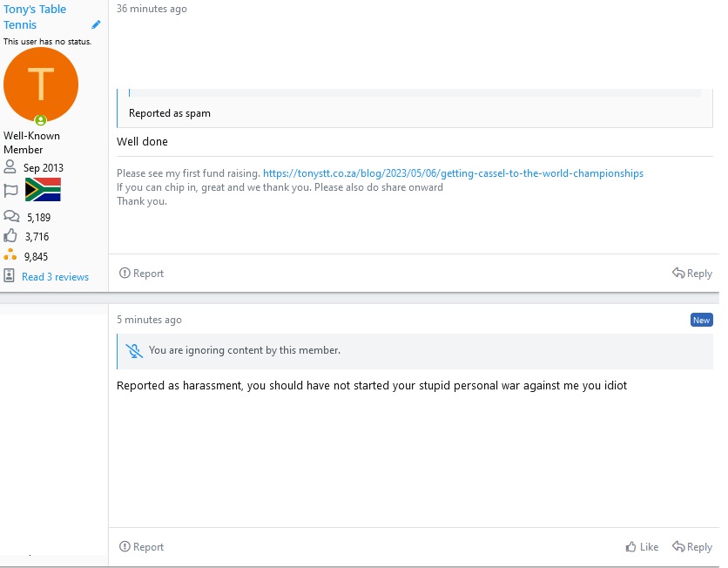Reply to the Well done post
This screenshot has width=728, height=568.
click(692, 273)
